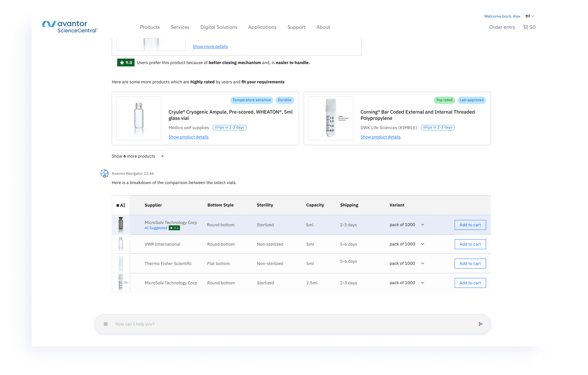
Task: Open the Products menu
Action: point(150,27)
